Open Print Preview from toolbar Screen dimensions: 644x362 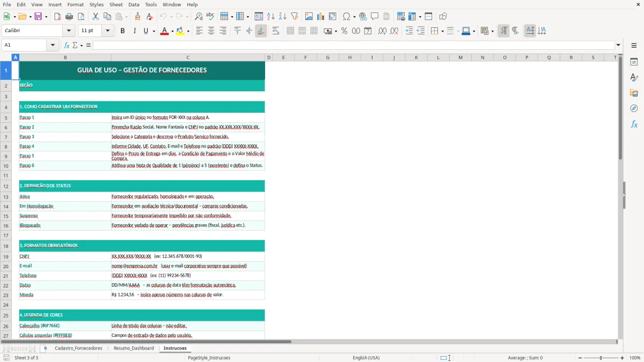click(81, 17)
